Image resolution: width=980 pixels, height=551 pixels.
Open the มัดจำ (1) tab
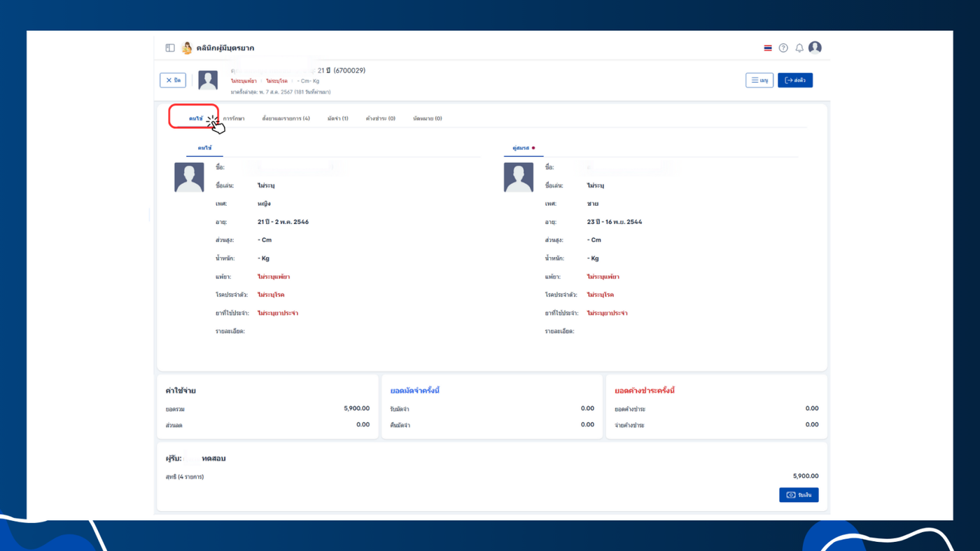[337, 118]
